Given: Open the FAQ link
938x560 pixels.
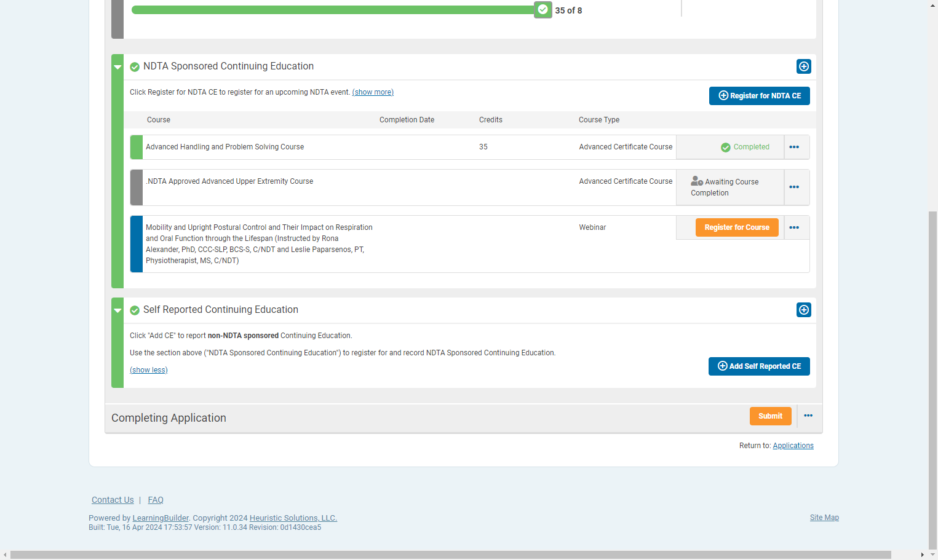Looking at the screenshot, I should coord(156,500).
